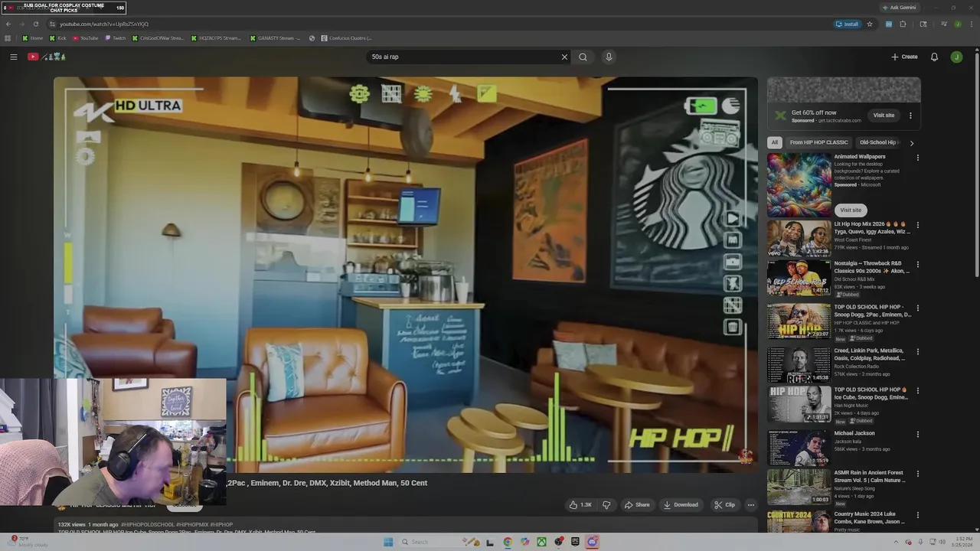
Task: Open more actions for the video
Action: [x=750, y=505]
